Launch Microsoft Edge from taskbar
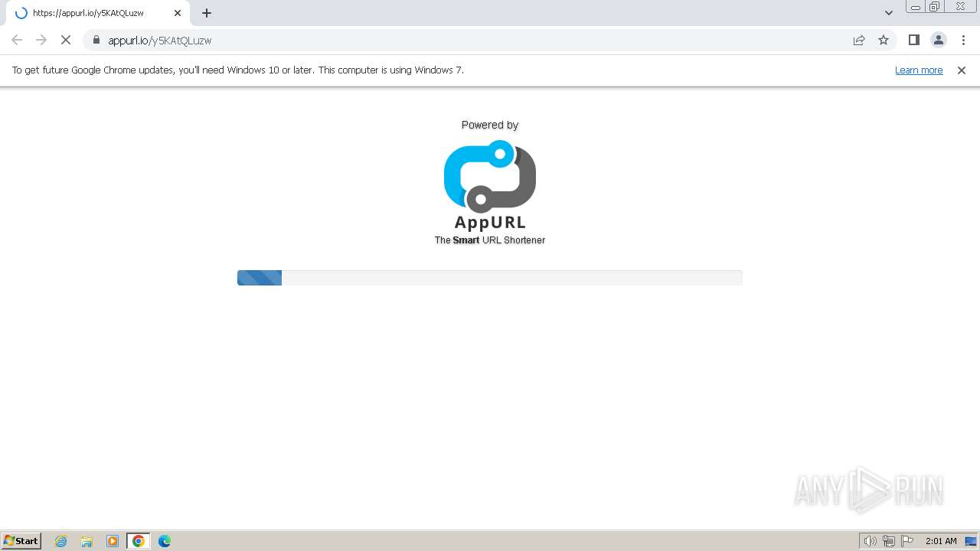 [x=165, y=541]
